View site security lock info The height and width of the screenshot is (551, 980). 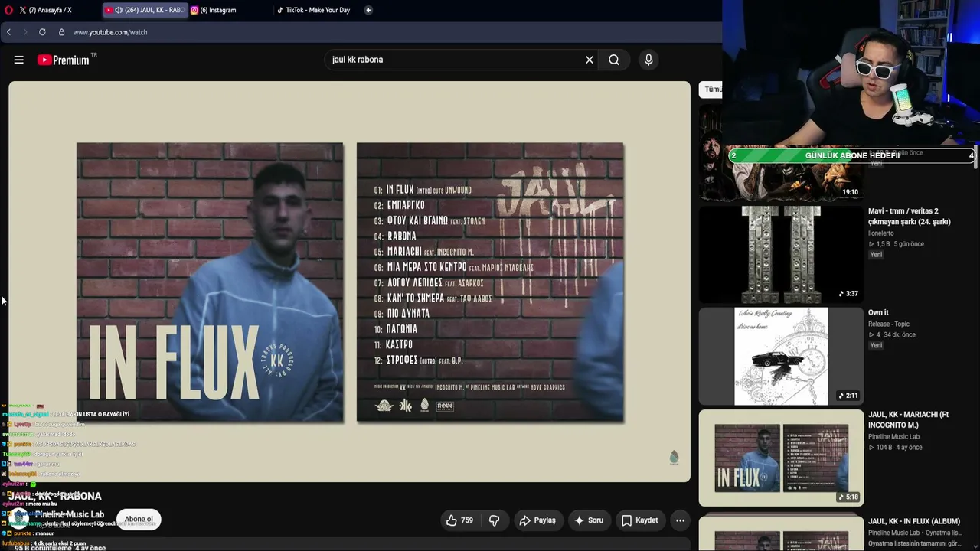(x=61, y=32)
